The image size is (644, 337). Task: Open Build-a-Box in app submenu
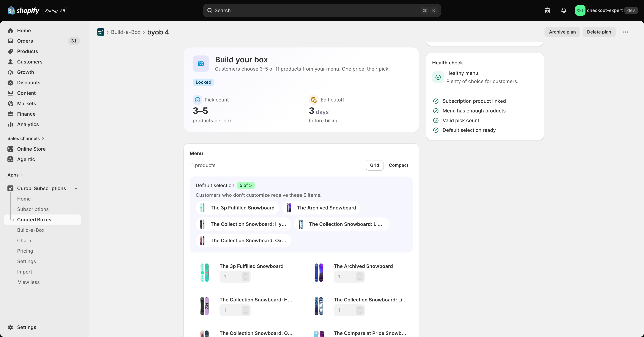click(x=31, y=230)
